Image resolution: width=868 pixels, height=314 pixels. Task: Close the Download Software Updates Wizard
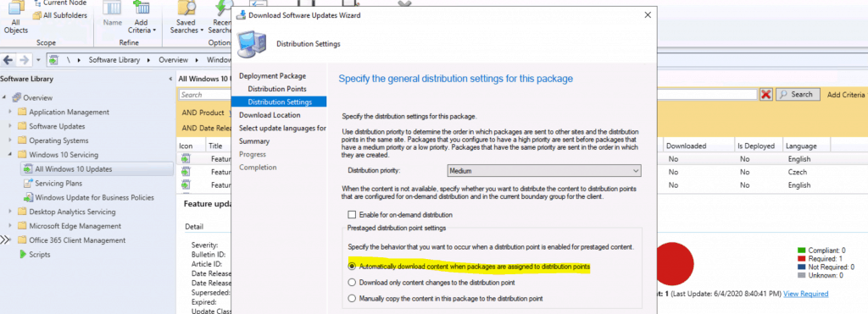(648, 15)
